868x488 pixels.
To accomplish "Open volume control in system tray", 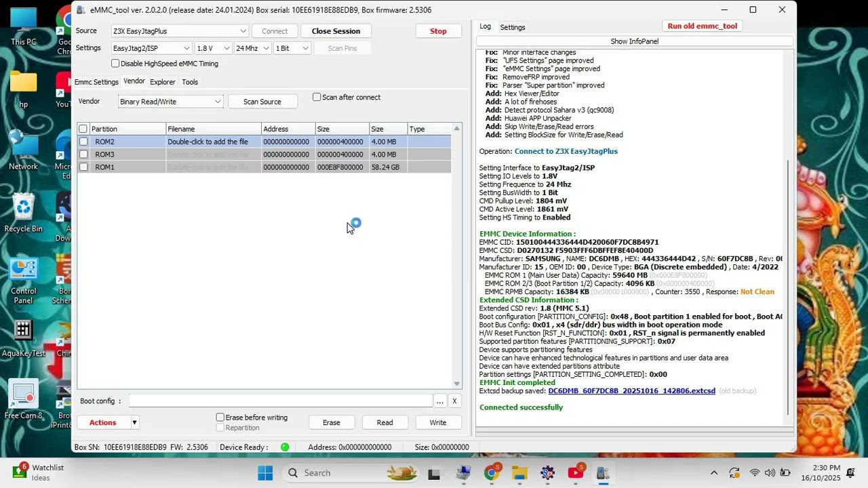I will [770, 472].
